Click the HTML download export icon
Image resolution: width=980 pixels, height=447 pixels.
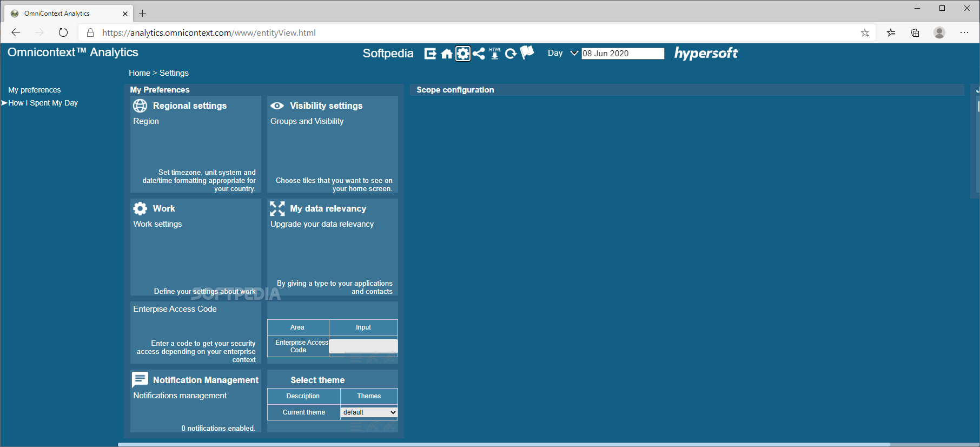[x=494, y=53]
